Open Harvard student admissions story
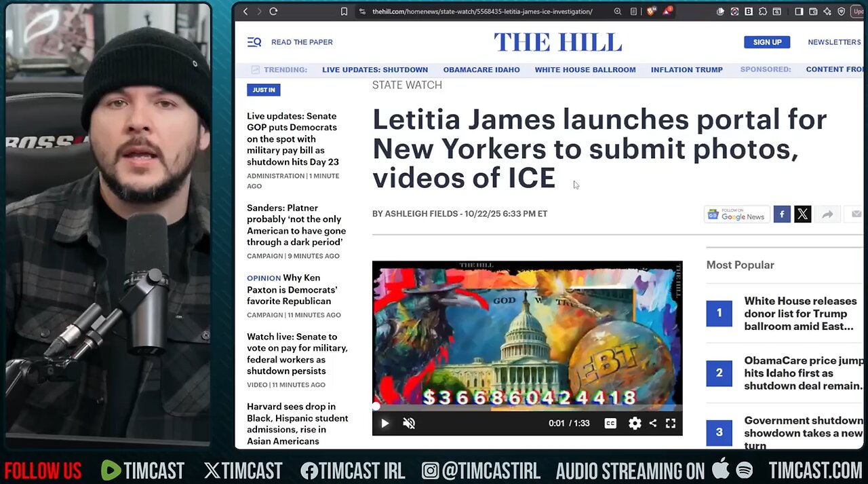 point(298,424)
